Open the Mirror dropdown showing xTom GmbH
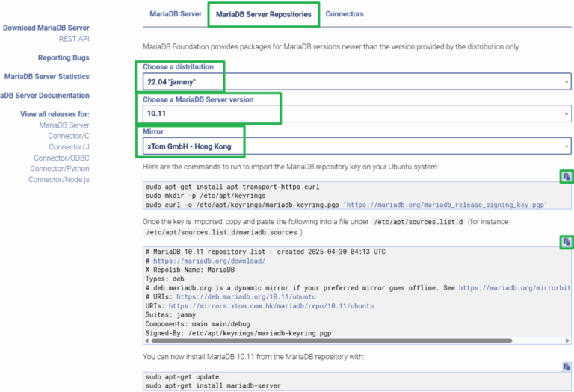 coord(357,146)
